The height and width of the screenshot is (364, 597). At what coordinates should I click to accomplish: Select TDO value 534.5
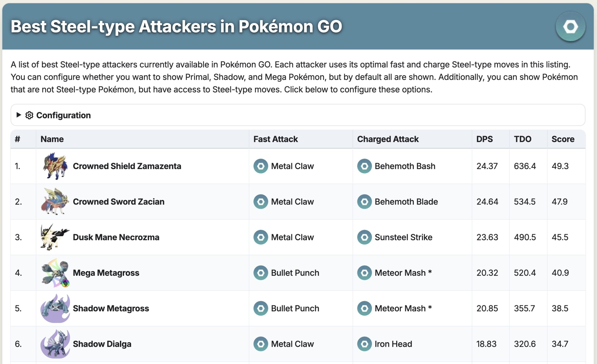(x=524, y=202)
